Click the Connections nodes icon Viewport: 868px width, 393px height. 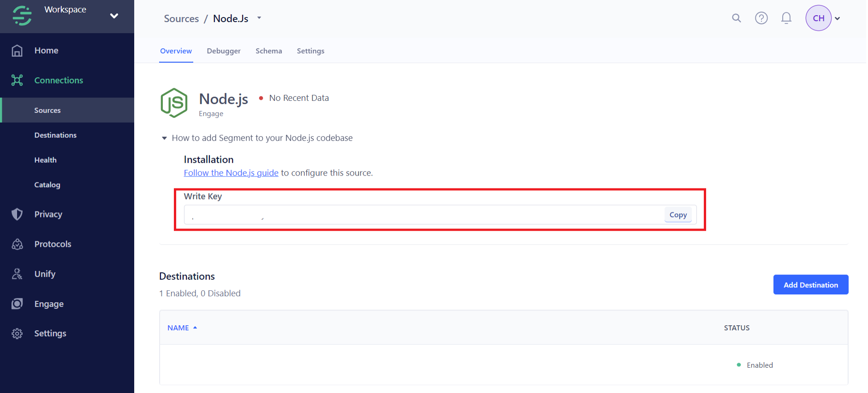[x=17, y=80]
